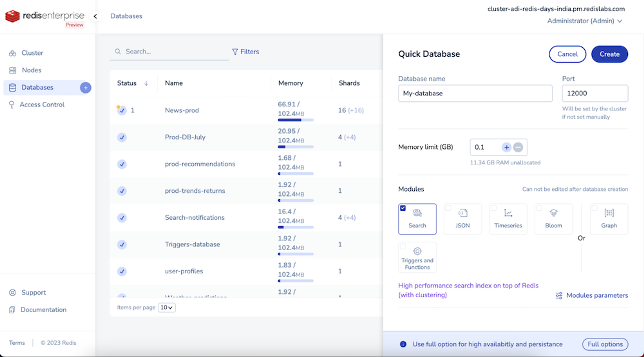
Task: Open Items per page dropdown
Action: tap(167, 307)
